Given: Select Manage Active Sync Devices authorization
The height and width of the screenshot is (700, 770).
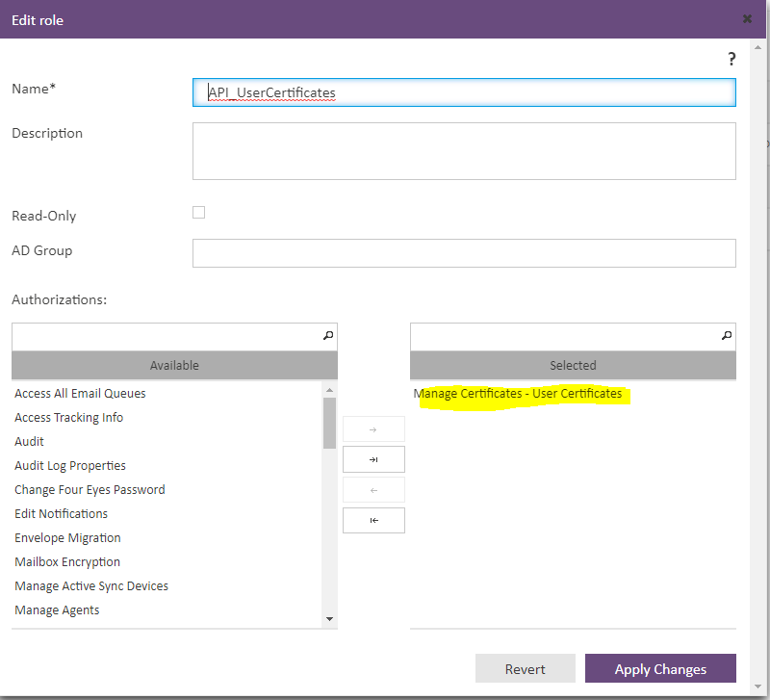Looking at the screenshot, I should click(91, 586).
